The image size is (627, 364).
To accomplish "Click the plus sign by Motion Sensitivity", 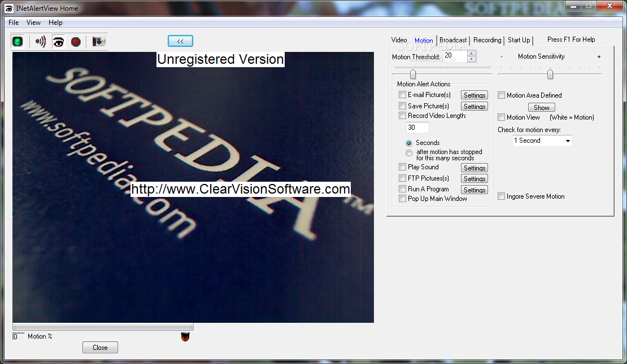I will click(x=599, y=57).
